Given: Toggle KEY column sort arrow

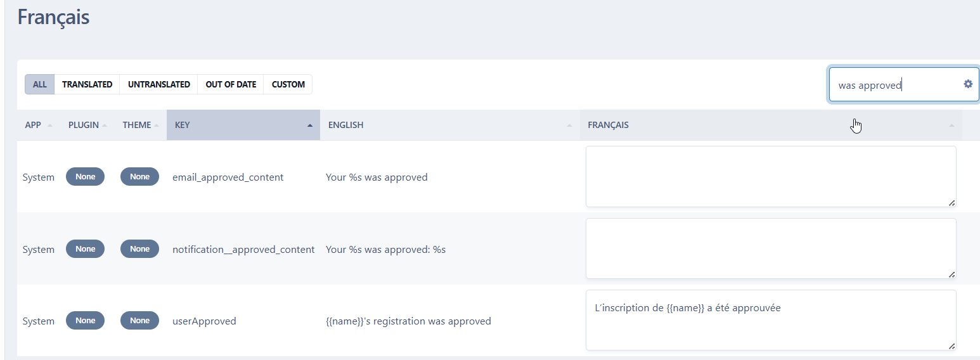Looking at the screenshot, I should click(309, 125).
